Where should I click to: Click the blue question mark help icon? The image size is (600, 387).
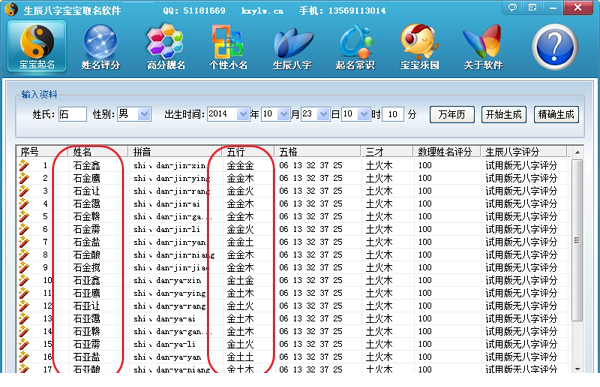pyautogui.click(x=555, y=47)
